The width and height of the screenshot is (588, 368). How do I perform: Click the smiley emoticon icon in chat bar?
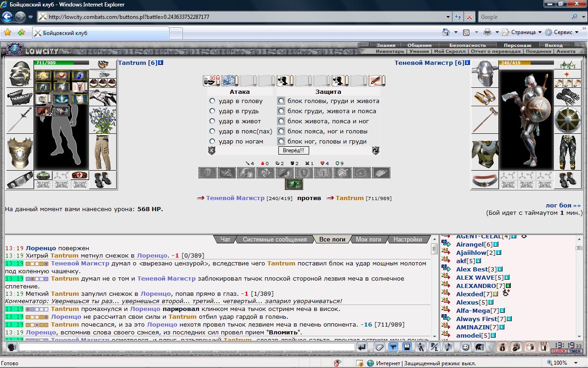(465, 347)
